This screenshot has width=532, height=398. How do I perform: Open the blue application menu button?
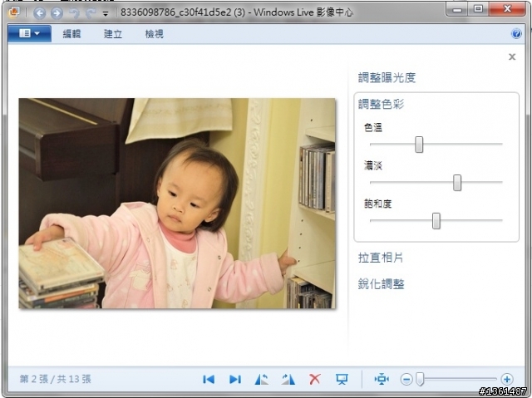(x=30, y=33)
